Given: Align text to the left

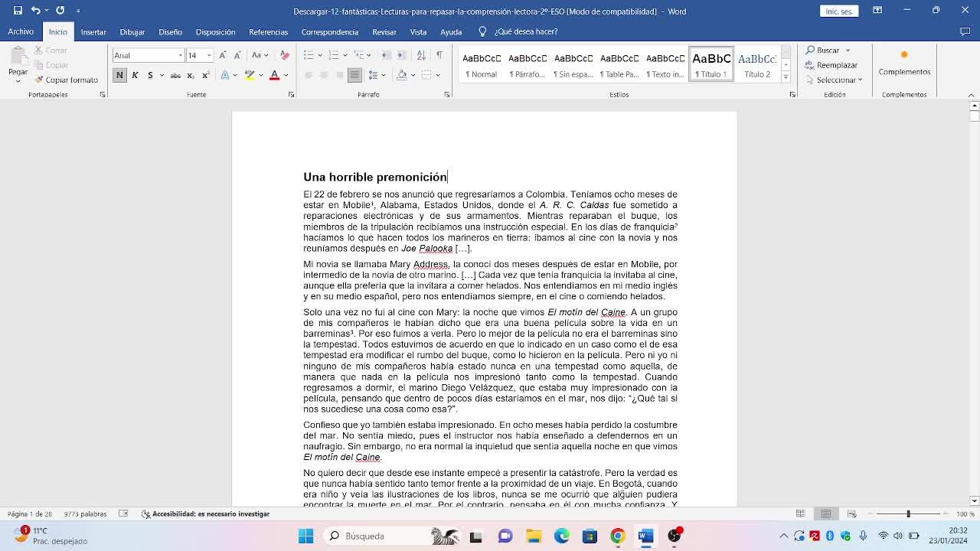Looking at the screenshot, I should [x=309, y=75].
